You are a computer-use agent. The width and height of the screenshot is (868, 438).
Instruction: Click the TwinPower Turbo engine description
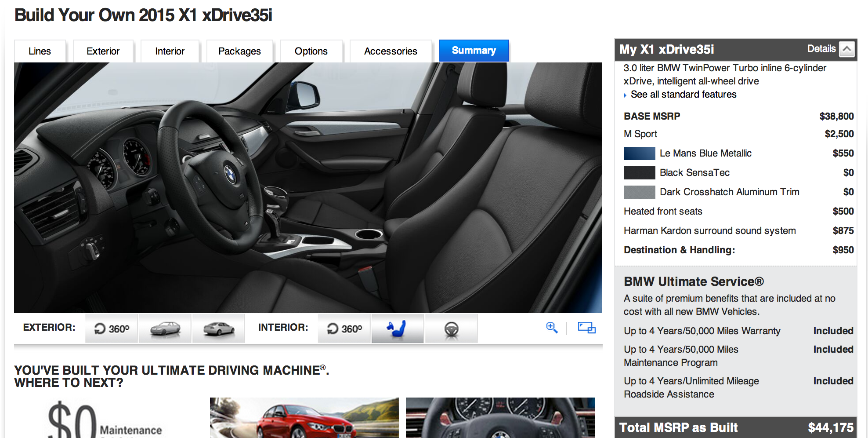[725, 68]
